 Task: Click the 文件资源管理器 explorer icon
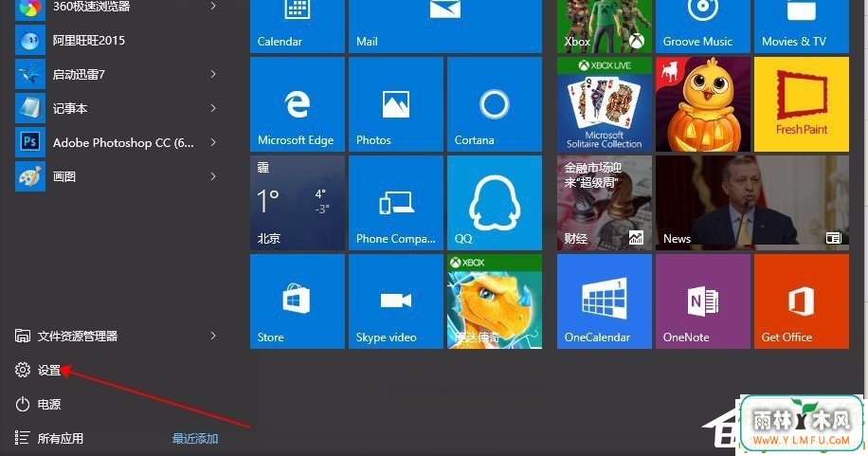click(x=23, y=336)
